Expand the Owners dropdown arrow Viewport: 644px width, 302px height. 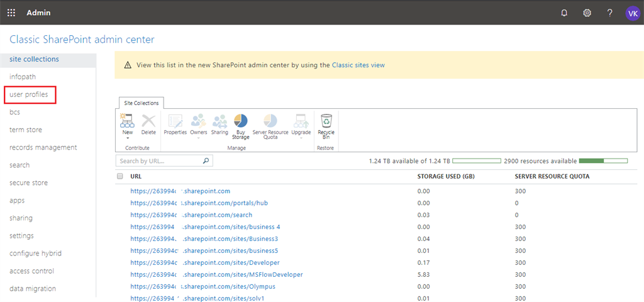[198, 138]
